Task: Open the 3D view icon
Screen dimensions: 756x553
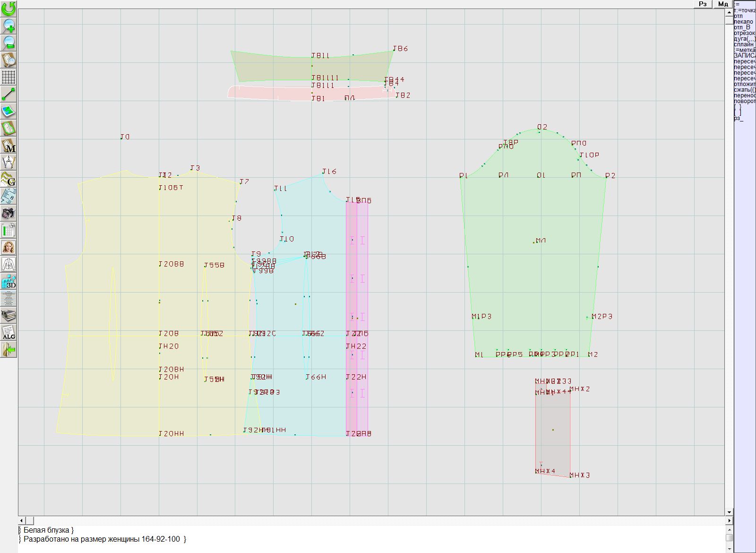Action: click(9, 281)
